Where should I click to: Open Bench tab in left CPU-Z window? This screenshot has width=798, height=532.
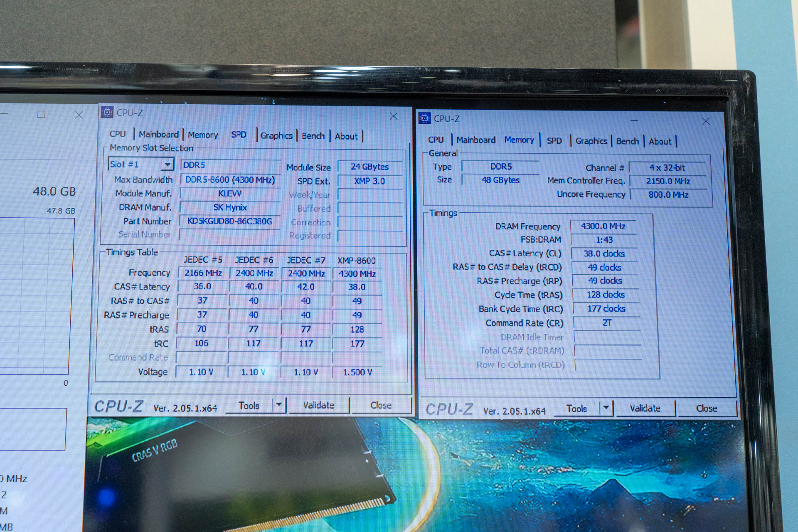(x=313, y=136)
